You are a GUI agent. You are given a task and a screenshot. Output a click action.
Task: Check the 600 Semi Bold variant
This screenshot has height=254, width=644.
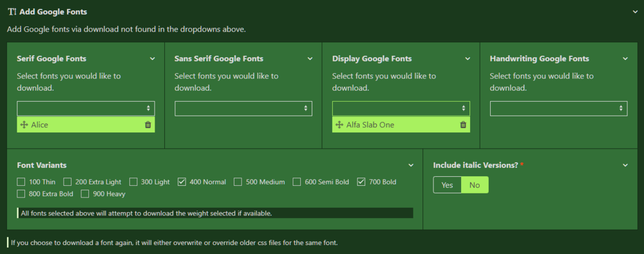click(297, 182)
